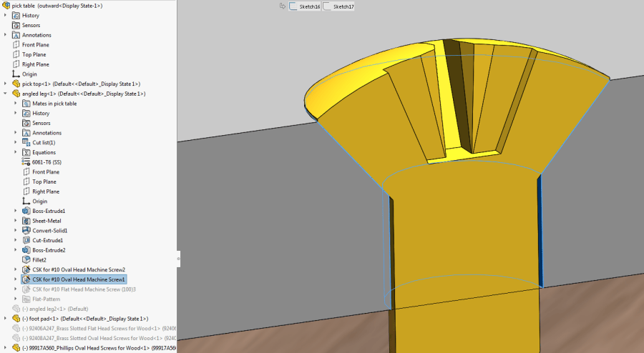Click the 6061-T6 (SS) material icon

tap(26, 162)
